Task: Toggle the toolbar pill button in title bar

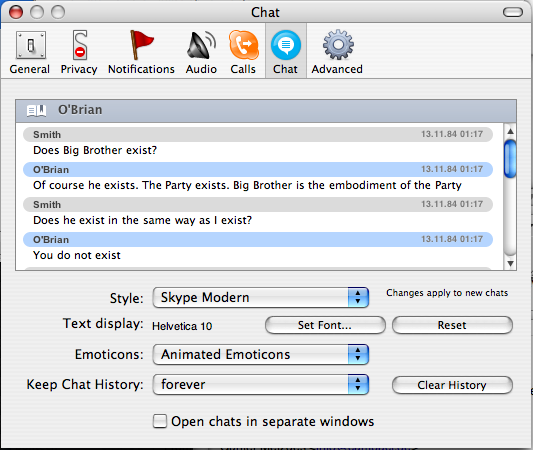Action: coord(513,13)
